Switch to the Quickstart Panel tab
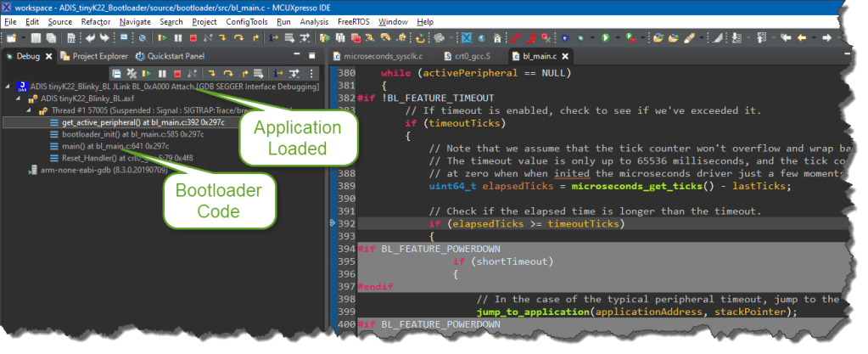The width and height of the screenshot is (868, 354). pos(170,56)
